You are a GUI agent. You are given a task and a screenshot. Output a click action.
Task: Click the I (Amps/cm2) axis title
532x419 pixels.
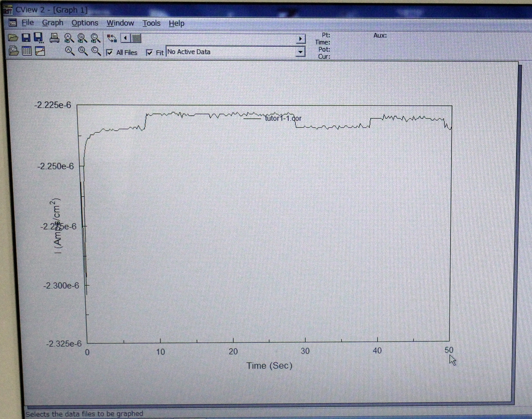point(56,226)
